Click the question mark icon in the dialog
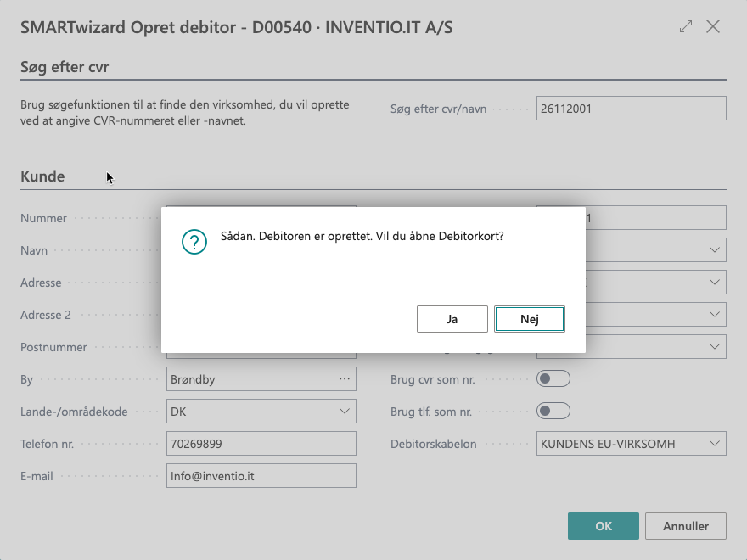747x560 pixels. (x=194, y=242)
